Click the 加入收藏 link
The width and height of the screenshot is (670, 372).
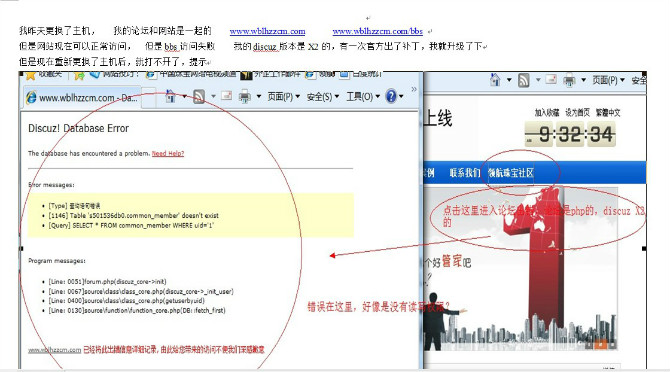click(547, 113)
